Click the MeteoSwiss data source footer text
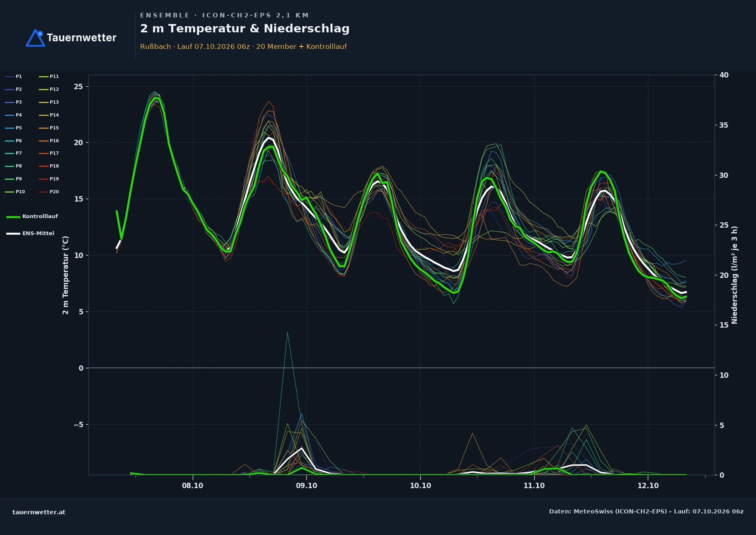The image size is (756, 535). pyautogui.click(x=646, y=511)
